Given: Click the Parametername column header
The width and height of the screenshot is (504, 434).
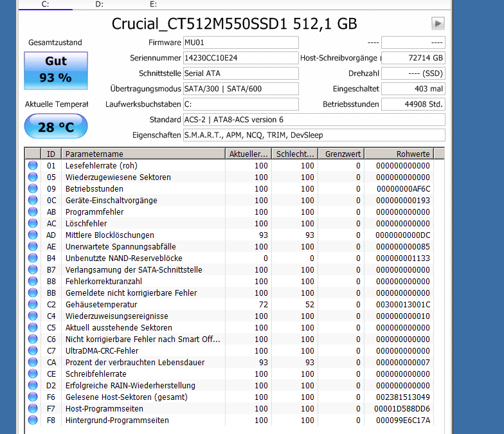Looking at the screenshot, I should [143, 154].
